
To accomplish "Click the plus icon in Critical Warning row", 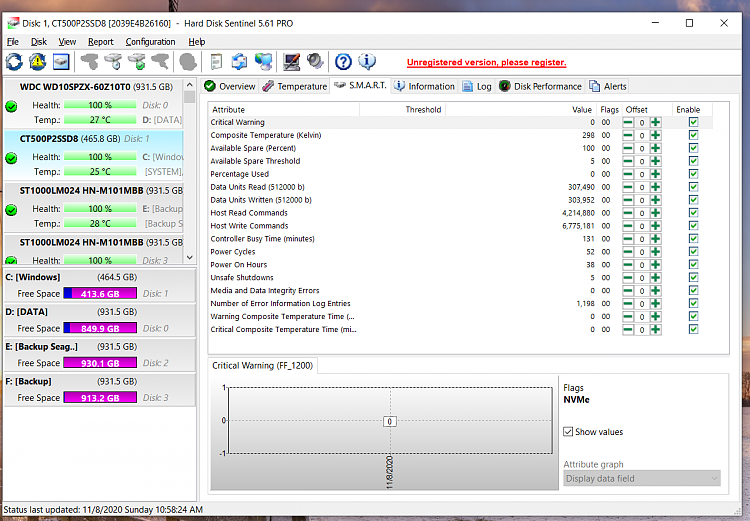I will coord(656,122).
